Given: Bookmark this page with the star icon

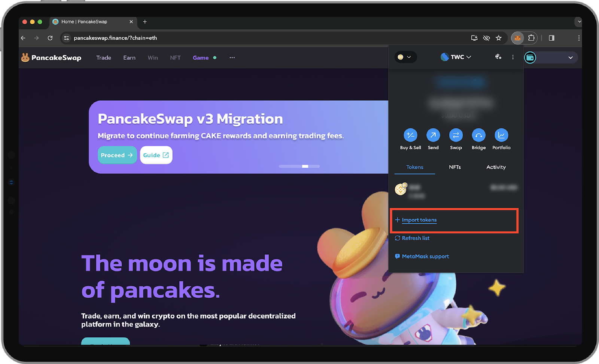Looking at the screenshot, I should [499, 38].
